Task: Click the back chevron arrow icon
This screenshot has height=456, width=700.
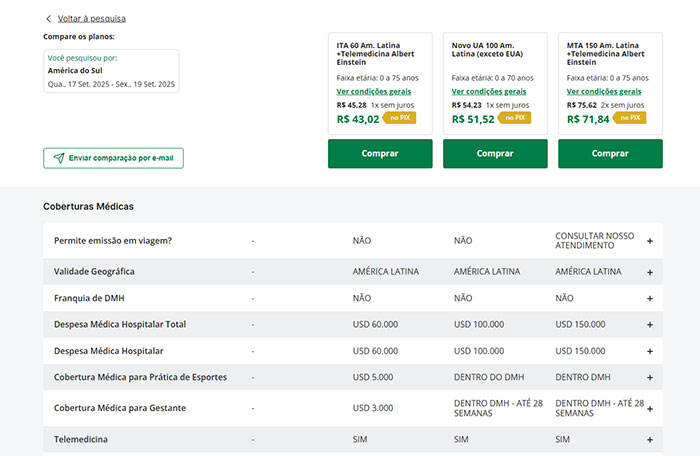Action: point(48,19)
